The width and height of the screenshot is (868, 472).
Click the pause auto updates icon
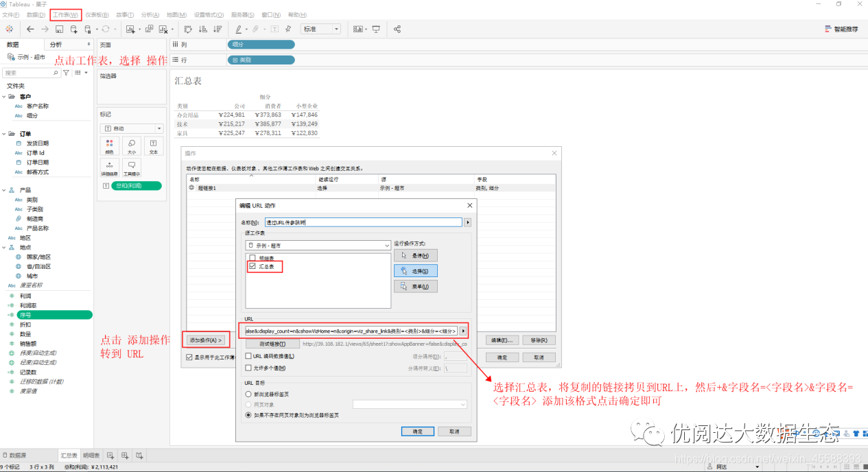(88, 29)
